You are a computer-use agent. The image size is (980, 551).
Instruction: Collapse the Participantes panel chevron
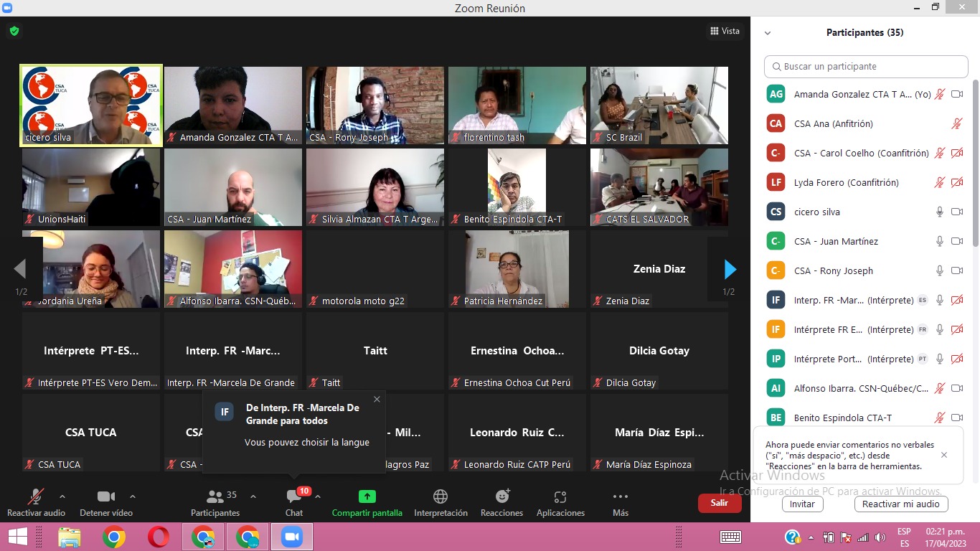(x=768, y=33)
